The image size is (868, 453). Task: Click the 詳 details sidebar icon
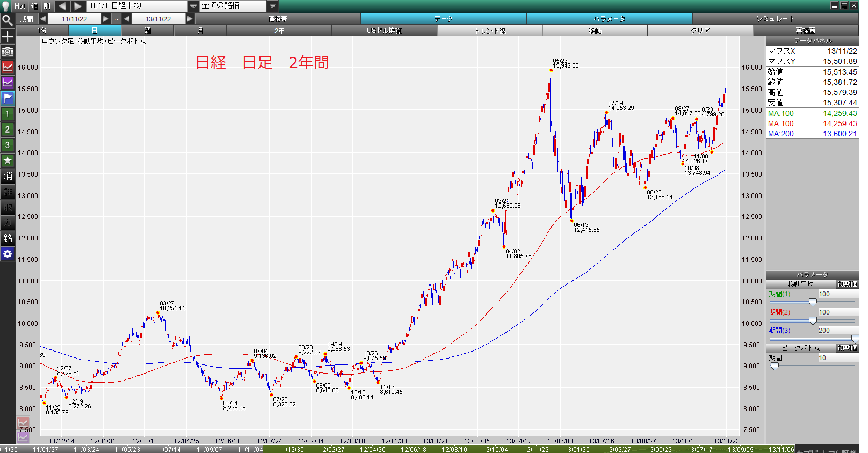pyautogui.click(x=8, y=192)
